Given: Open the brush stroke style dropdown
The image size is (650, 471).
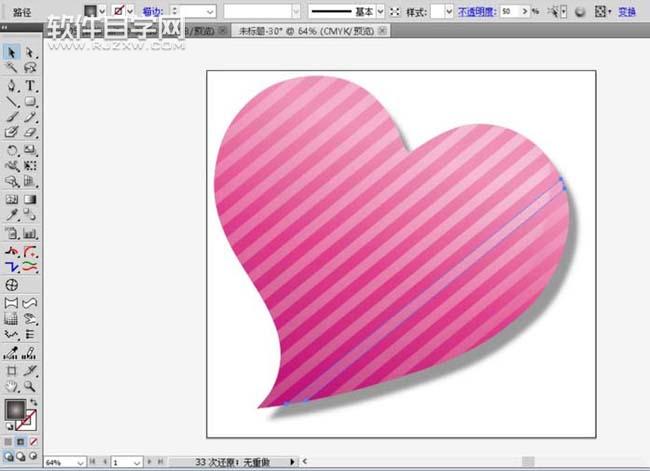Looking at the screenshot, I should [x=380, y=12].
